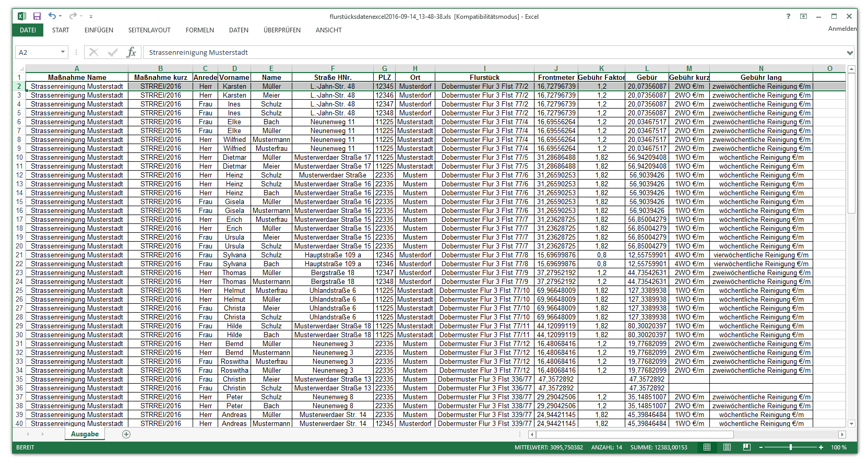The image size is (868, 463).
Task: Switch to Page Layout view
Action: (x=727, y=447)
